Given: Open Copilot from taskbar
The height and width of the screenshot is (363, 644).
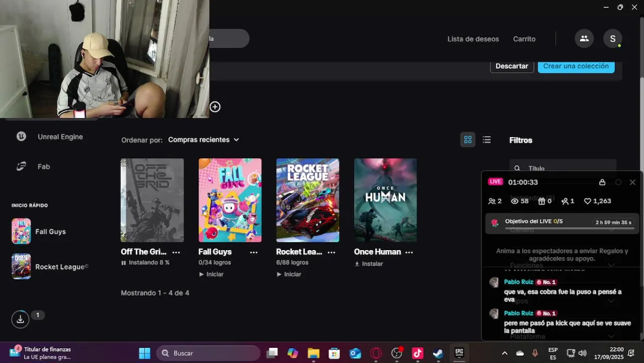Looking at the screenshot, I should pyautogui.click(x=293, y=353).
